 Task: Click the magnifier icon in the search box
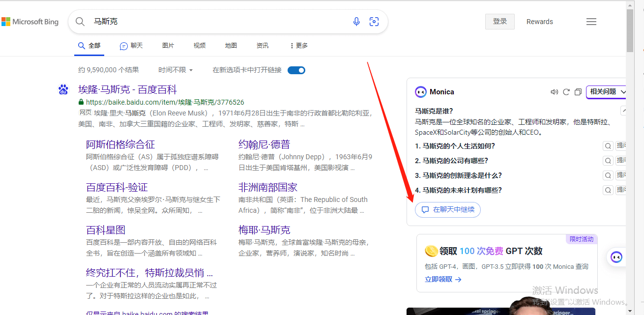80,22
